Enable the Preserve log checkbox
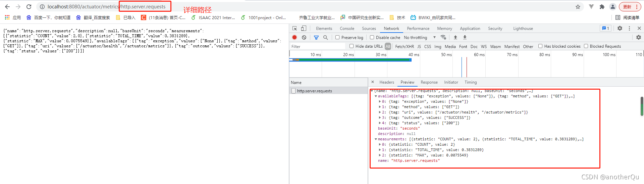The height and width of the screenshot is (184, 644). tap(337, 38)
